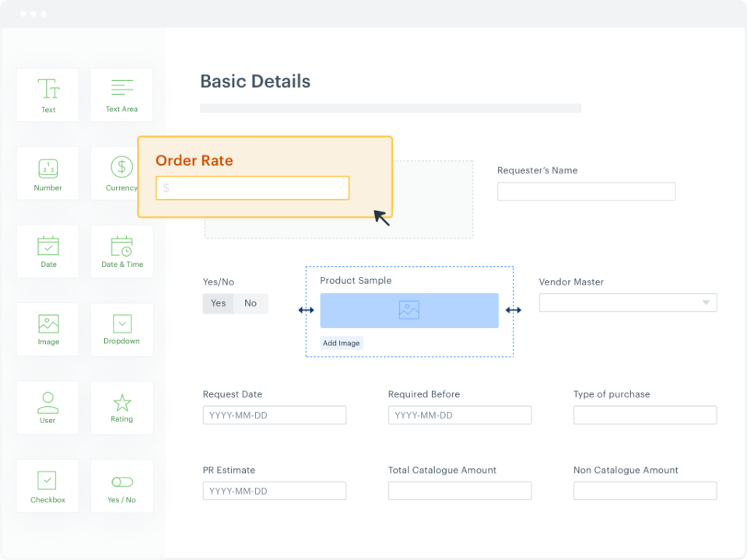Select the Dropdown field tile

point(121,329)
